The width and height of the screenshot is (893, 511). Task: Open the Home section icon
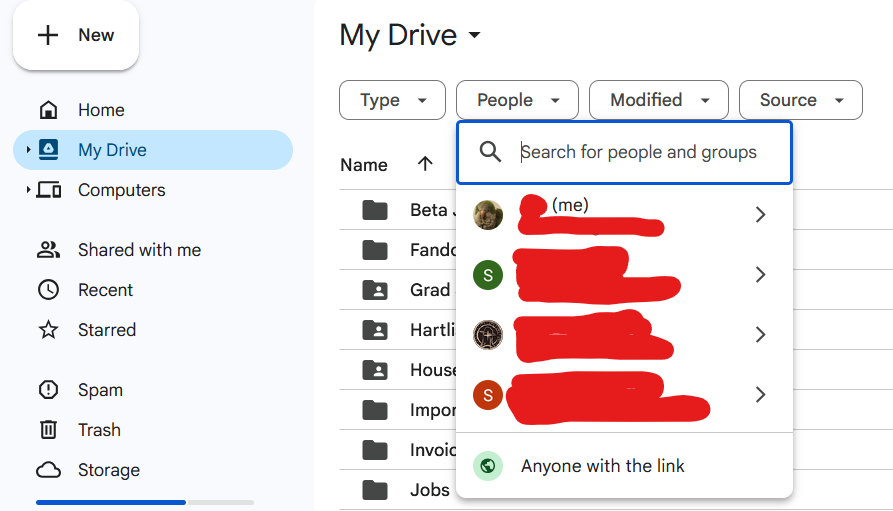tap(48, 110)
